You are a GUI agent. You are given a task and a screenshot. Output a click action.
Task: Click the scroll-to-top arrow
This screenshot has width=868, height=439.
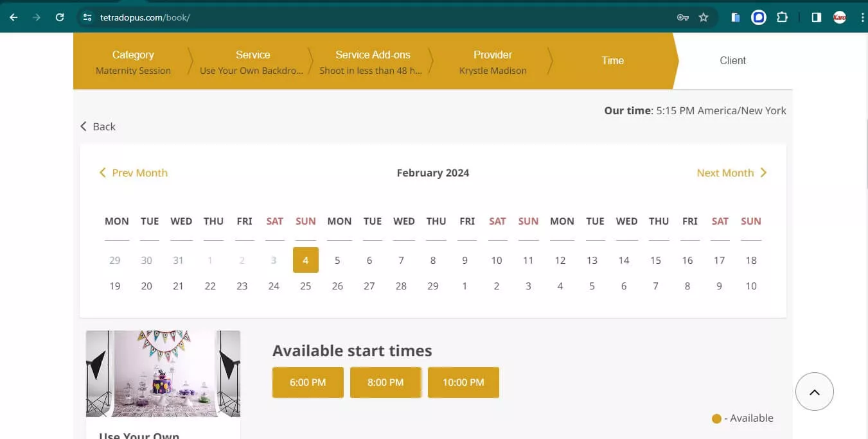814,392
